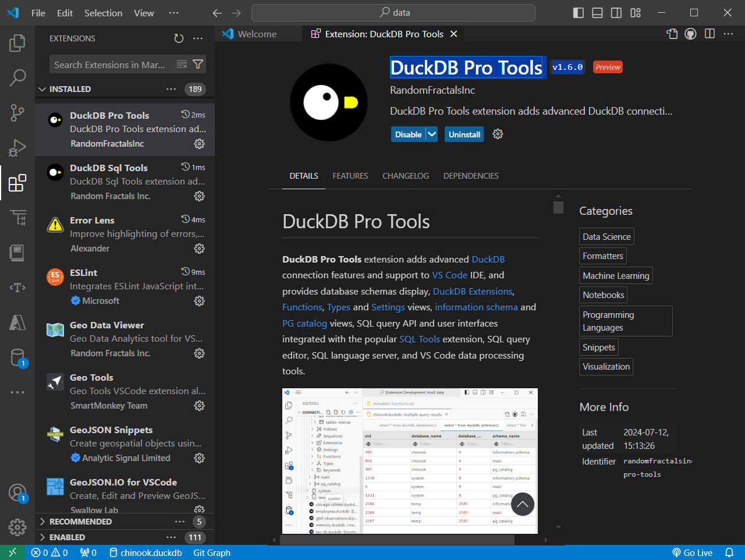The image size is (745, 560).
Task: Switch to the CHANGELOG tab
Action: pyautogui.click(x=406, y=176)
